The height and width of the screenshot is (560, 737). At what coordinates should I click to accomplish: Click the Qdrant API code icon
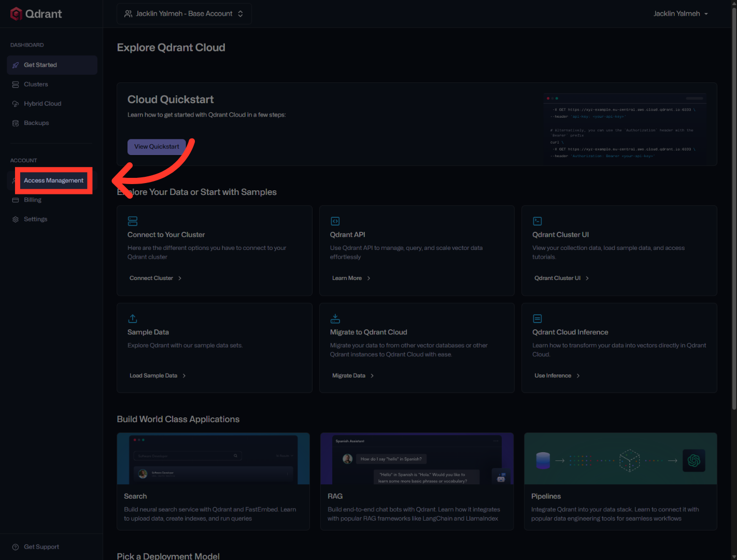335,221
